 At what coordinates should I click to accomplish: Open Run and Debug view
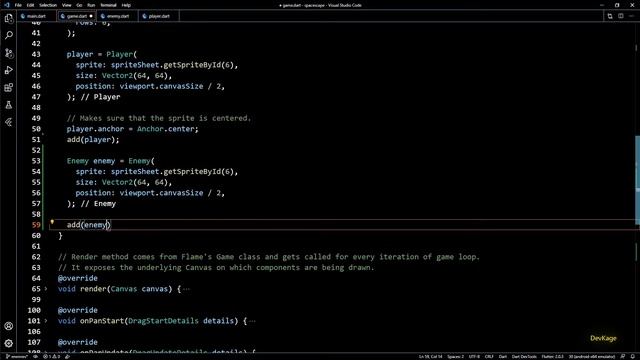tap(9, 70)
